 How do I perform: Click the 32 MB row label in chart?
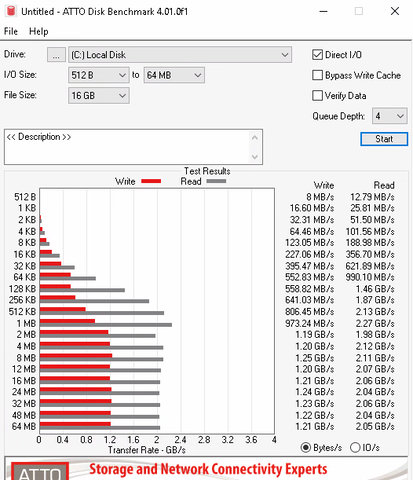coord(24,403)
